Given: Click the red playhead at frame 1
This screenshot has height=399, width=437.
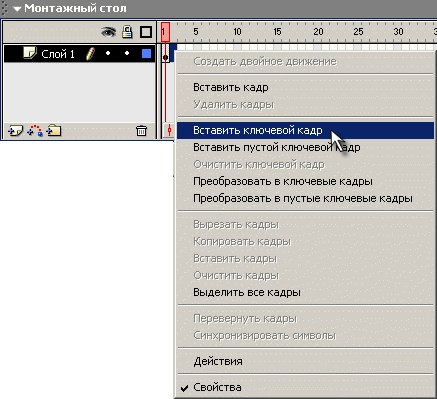Looking at the screenshot, I should (x=165, y=32).
